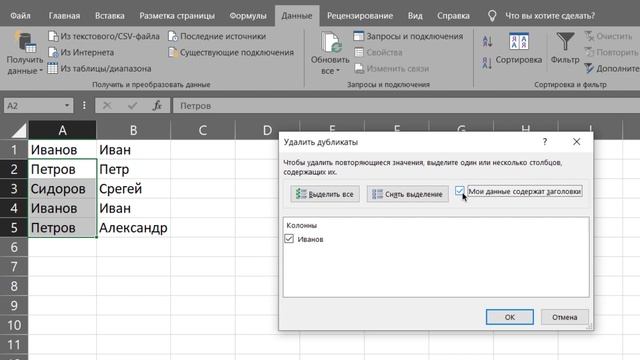Click the Свойства command
The height and width of the screenshot is (360, 640).
(378, 52)
